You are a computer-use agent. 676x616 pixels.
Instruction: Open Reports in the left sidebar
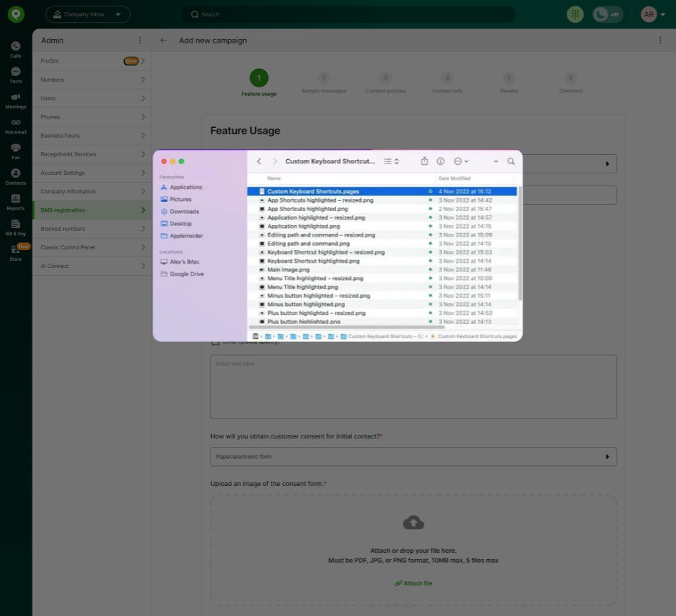pyautogui.click(x=16, y=202)
